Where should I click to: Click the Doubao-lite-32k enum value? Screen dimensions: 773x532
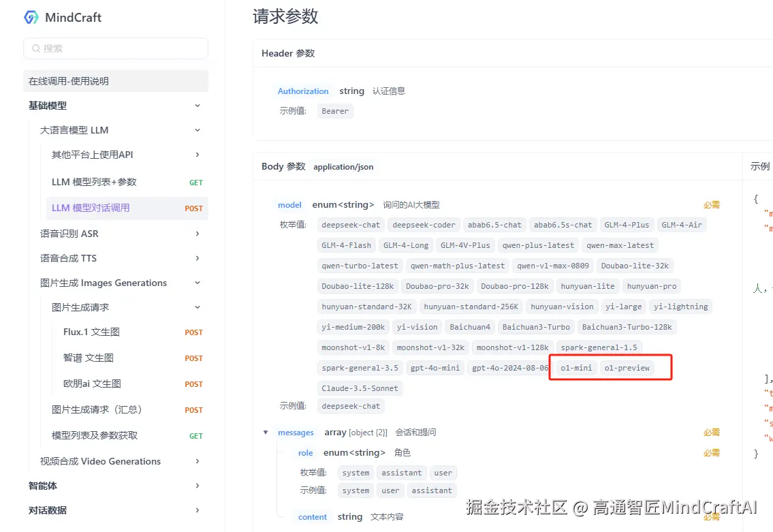[635, 266]
